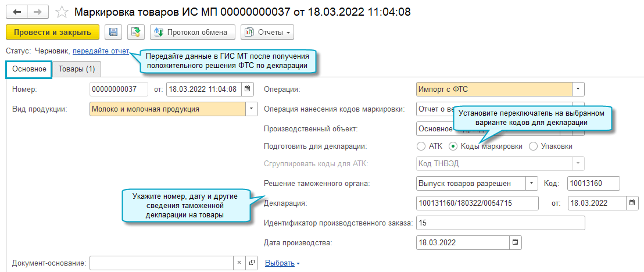Save the document using the floppy disk icon
The image size is (644, 272).
[x=113, y=32]
